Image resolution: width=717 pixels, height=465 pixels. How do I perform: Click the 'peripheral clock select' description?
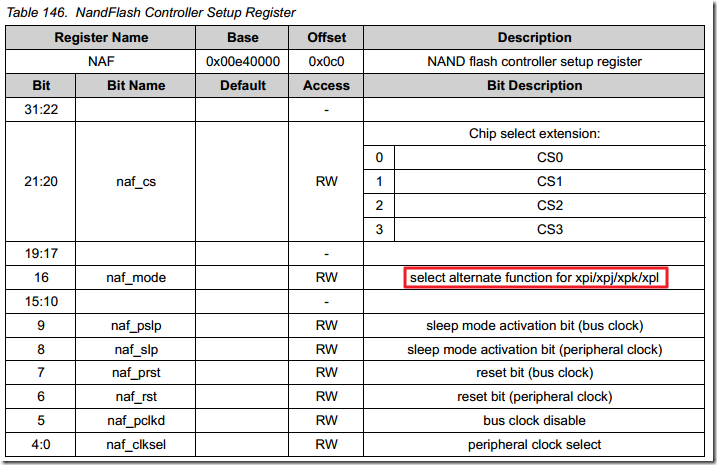pyautogui.click(x=534, y=445)
